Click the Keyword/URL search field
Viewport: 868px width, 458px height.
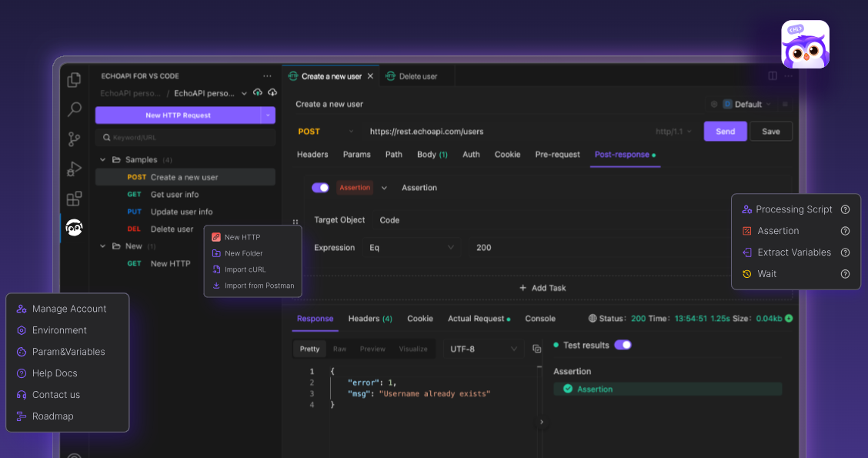tap(185, 137)
